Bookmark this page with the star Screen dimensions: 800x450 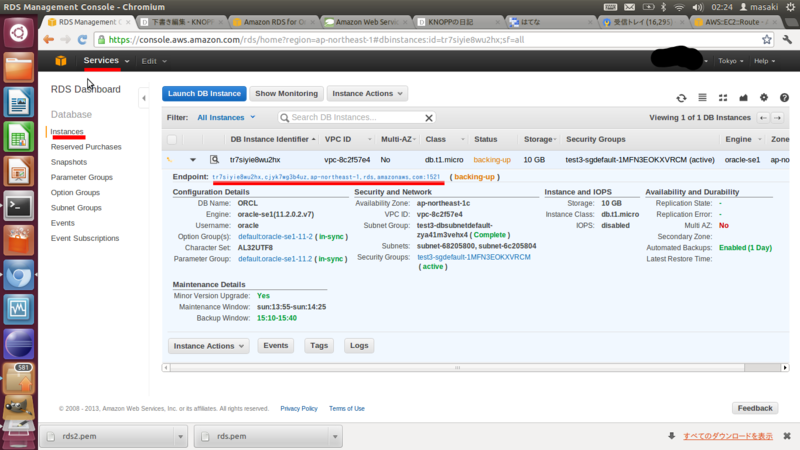pos(766,40)
